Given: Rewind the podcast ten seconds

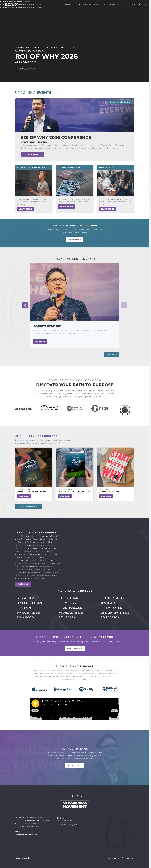Looking at the screenshot, I should point(44,705).
